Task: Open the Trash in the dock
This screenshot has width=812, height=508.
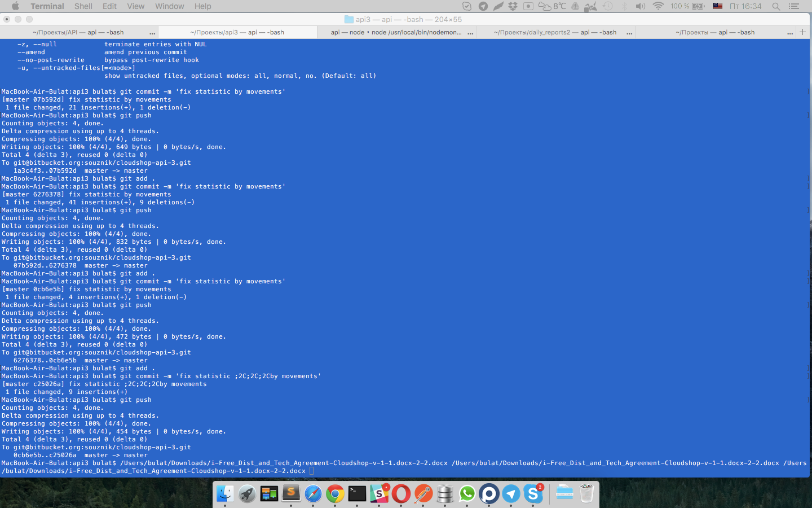Action: (586, 494)
